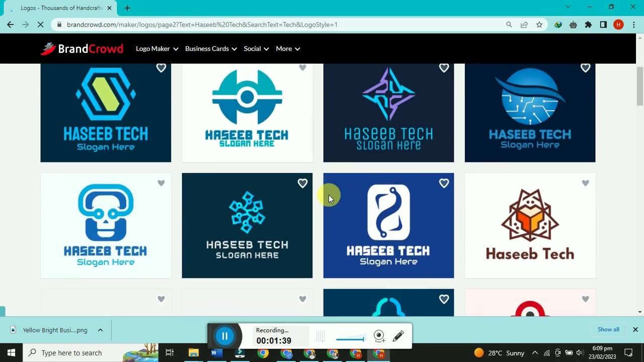Favorite the blue globe circuit logo
Screen dimensions: 644x362
coord(585,68)
